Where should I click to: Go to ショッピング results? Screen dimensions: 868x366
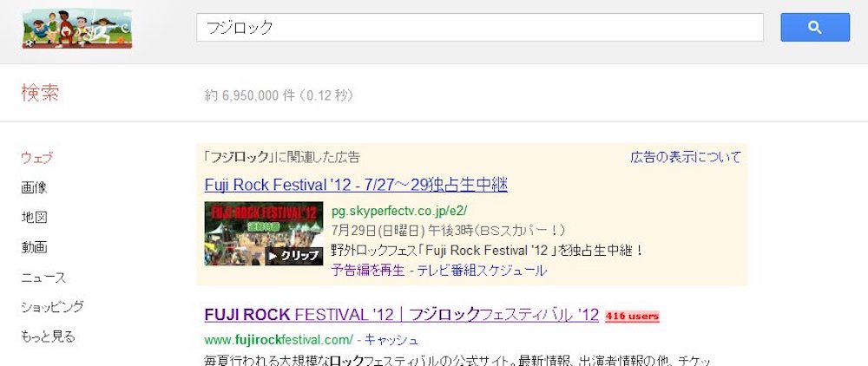point(53,306)
